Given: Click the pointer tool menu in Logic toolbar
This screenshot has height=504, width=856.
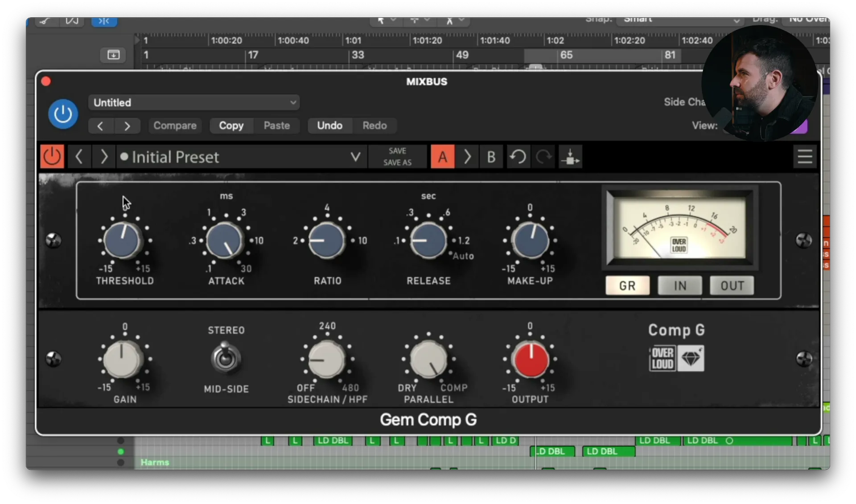Looking at the screenshot, I should [386, 21].
